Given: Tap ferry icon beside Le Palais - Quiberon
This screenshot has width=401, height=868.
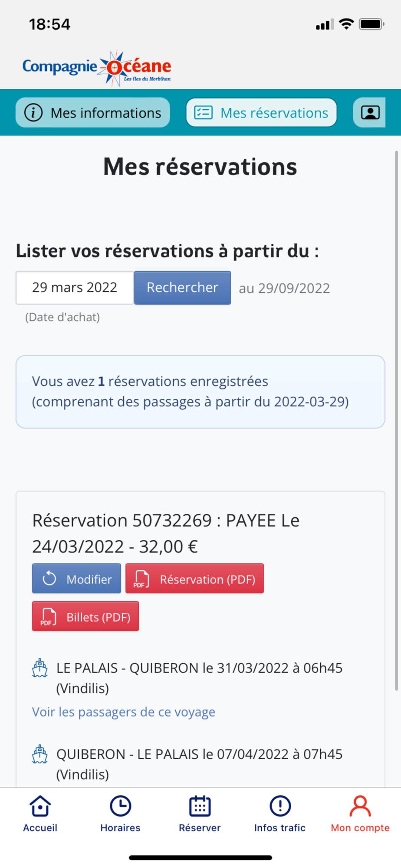Looking at the screenshot, I should coord(40,668).
